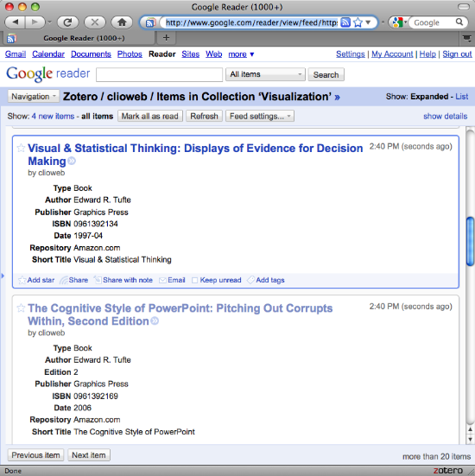
Task: Open the list-all-tabs button in the tab bar
Action: (467, 38)
